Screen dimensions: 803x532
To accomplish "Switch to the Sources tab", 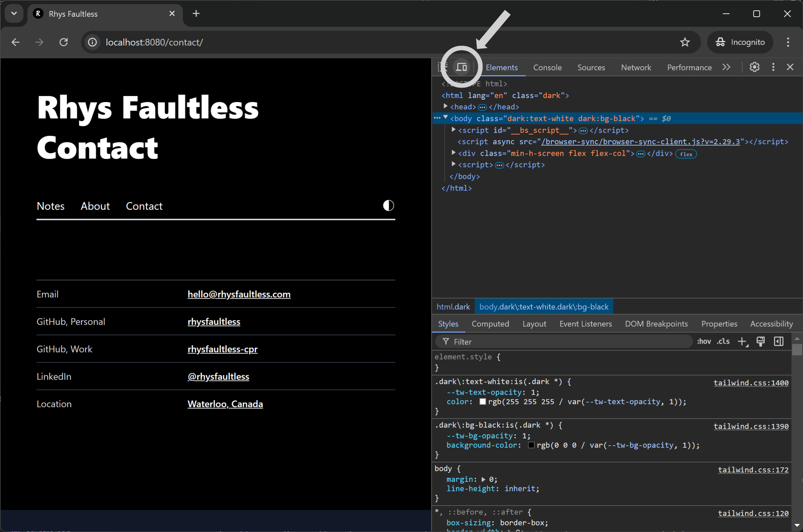I will [591, 68].
